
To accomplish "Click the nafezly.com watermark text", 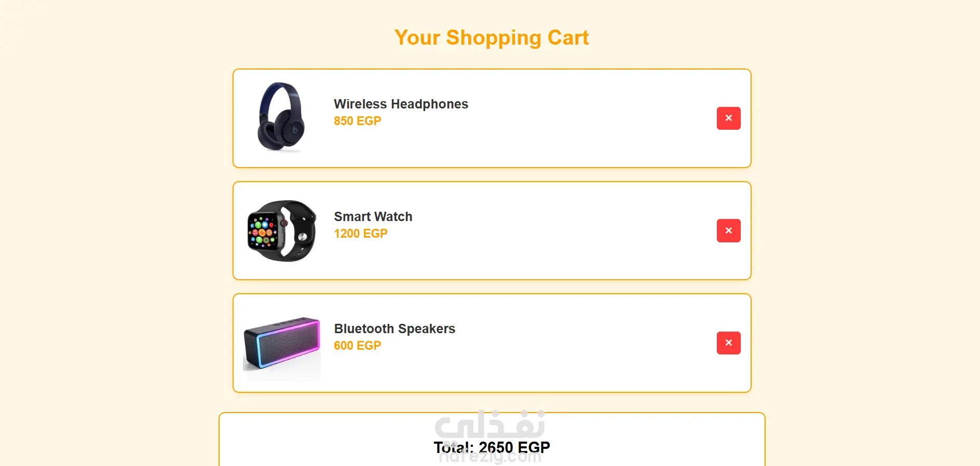I will pos(490,458).
